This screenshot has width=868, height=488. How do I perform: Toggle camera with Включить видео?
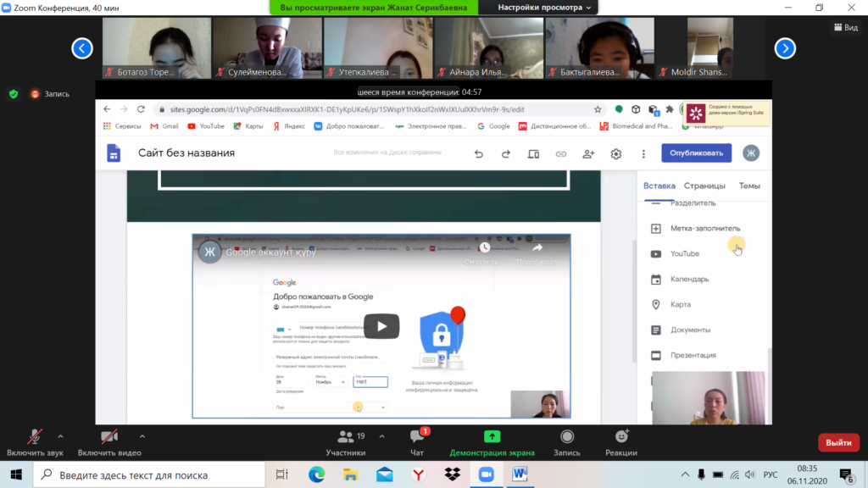109,442
